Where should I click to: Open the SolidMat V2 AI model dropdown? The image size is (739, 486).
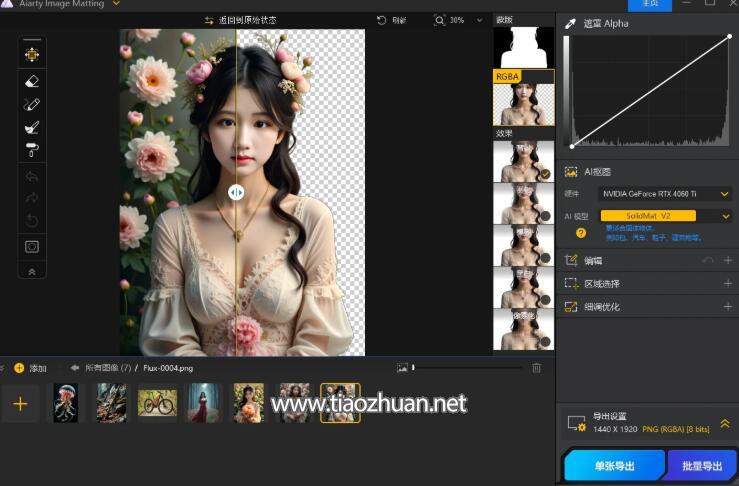pos(665,216)
